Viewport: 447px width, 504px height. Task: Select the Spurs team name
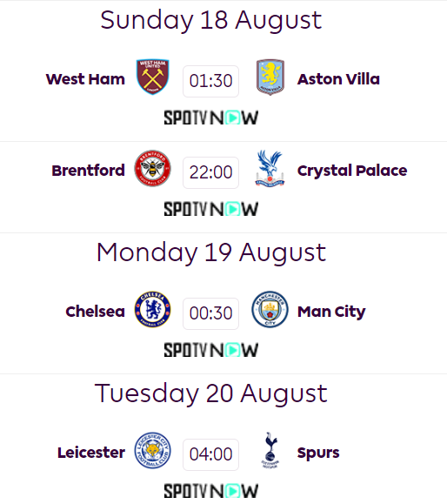click(x=318, y=453)
